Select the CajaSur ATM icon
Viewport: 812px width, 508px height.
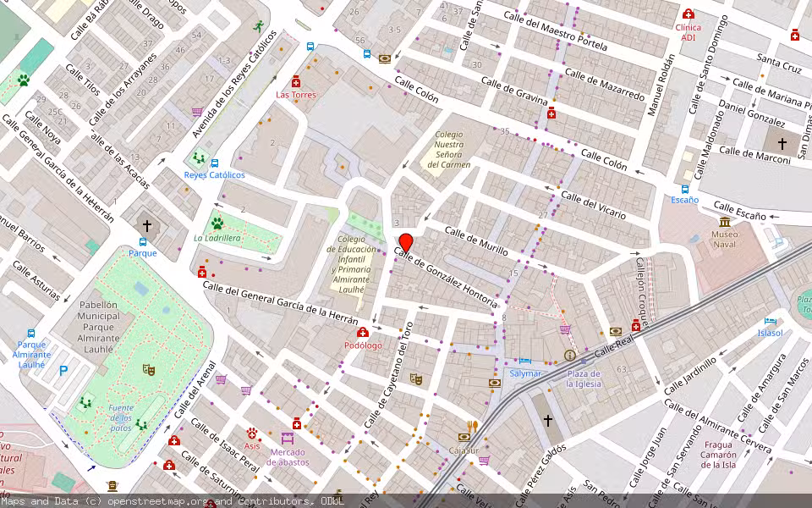click(464, 438)
